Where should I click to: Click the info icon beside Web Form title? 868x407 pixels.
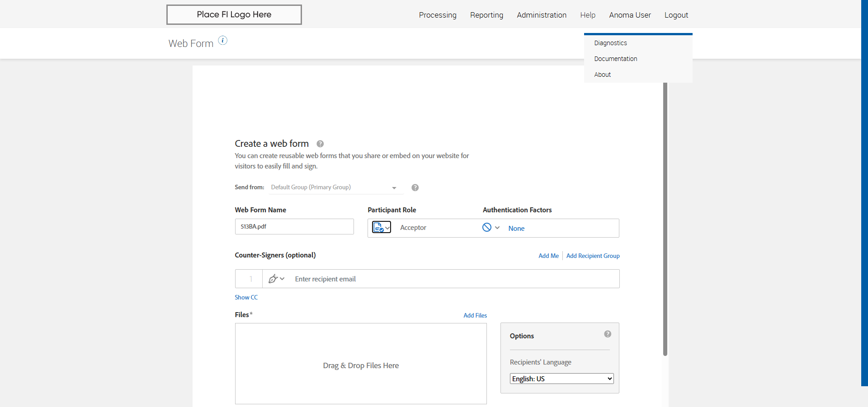[x=223, y=41]
